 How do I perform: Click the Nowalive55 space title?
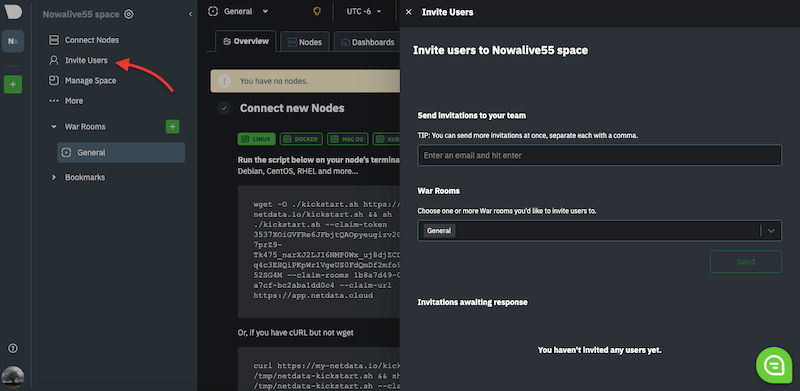(81, 14)
